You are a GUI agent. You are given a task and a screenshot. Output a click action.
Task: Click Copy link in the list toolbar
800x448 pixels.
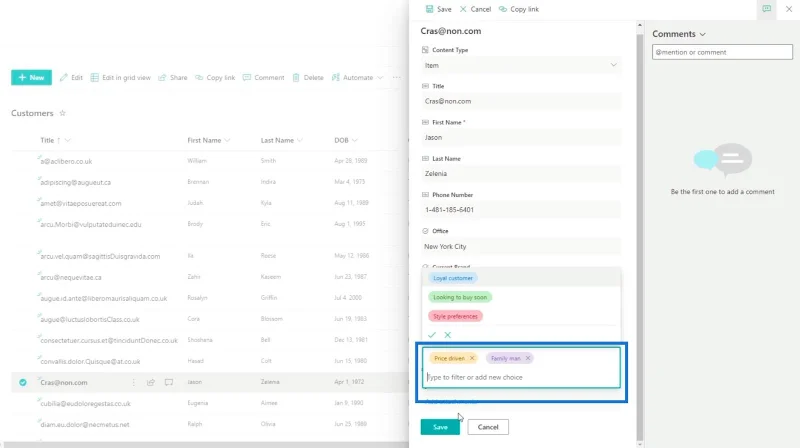(x=215, y=78)
